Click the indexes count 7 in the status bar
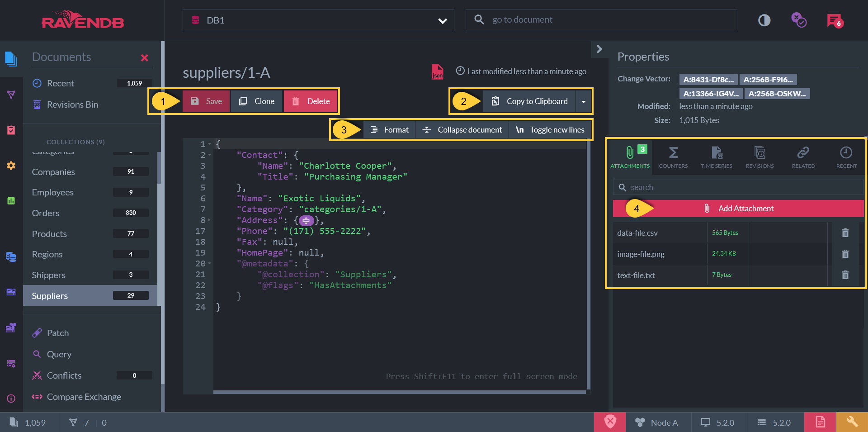Viewport: 868px width, 432px height. 79,423
